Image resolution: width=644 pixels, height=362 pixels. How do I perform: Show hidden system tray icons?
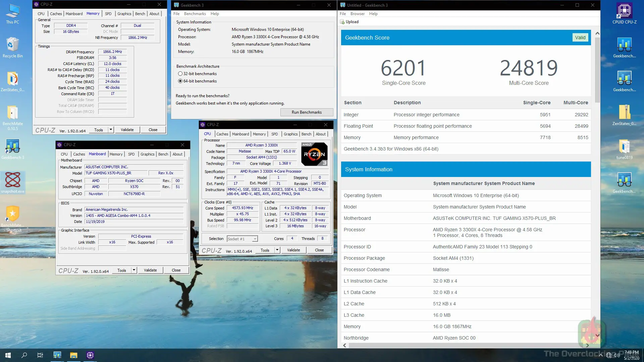(601, 355)
